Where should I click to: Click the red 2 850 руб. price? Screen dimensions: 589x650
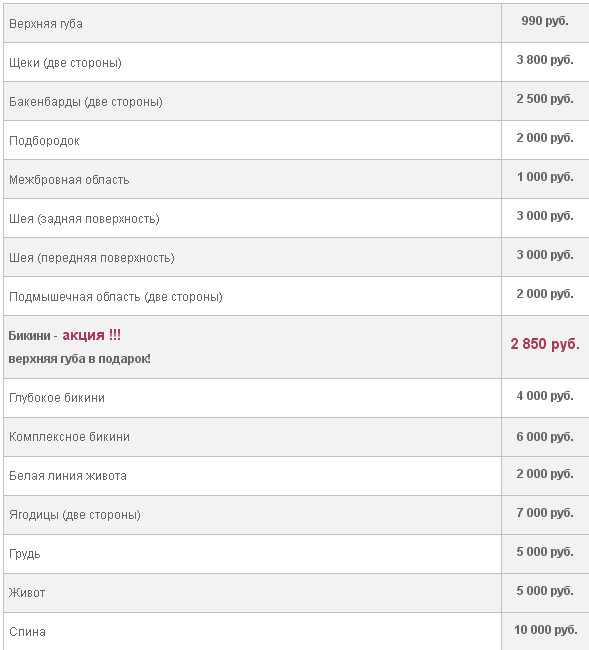545,344
